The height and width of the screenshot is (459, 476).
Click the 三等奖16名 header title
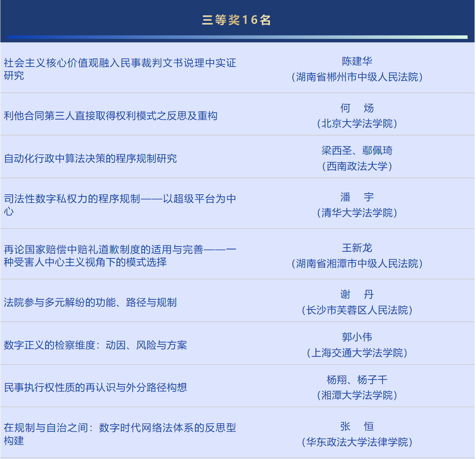(237, 20)
